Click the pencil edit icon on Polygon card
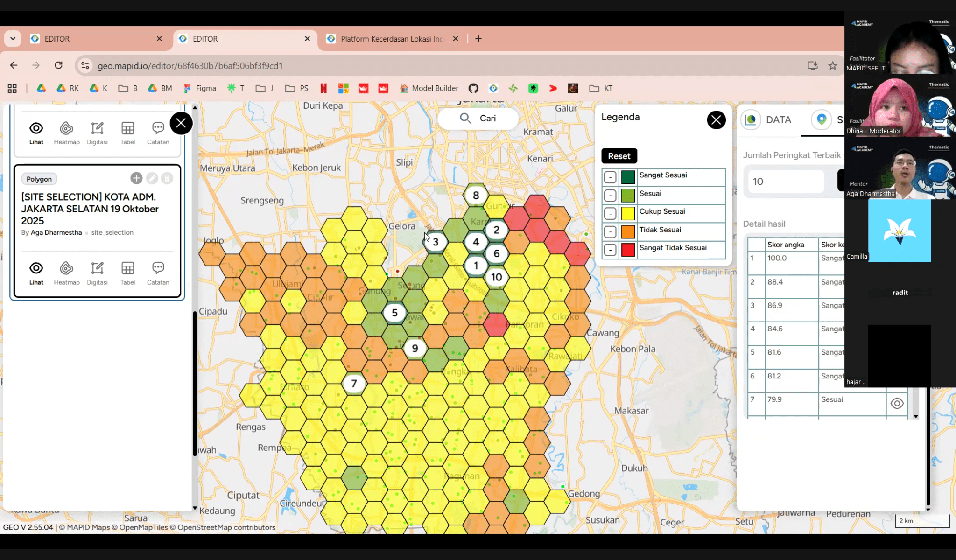The height and width of the screenshot is (560, 956). 152,178
